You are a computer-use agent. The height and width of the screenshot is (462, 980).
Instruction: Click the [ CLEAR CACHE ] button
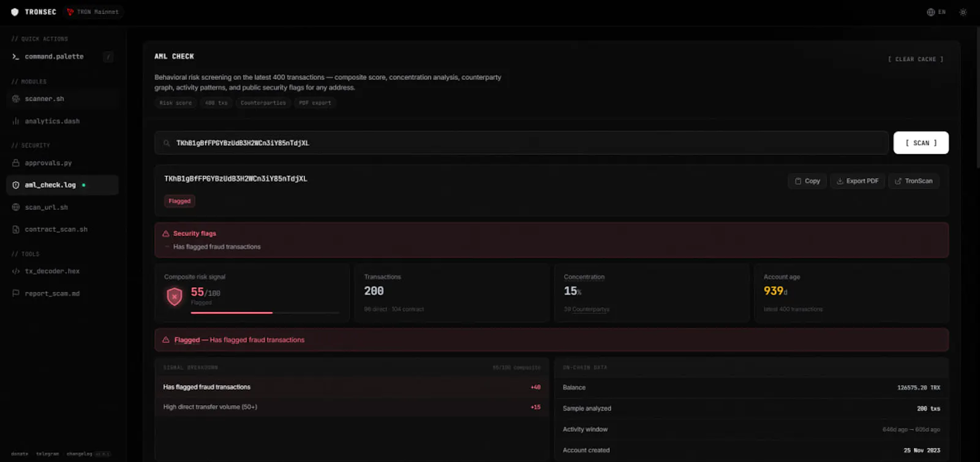click(916, 59)
